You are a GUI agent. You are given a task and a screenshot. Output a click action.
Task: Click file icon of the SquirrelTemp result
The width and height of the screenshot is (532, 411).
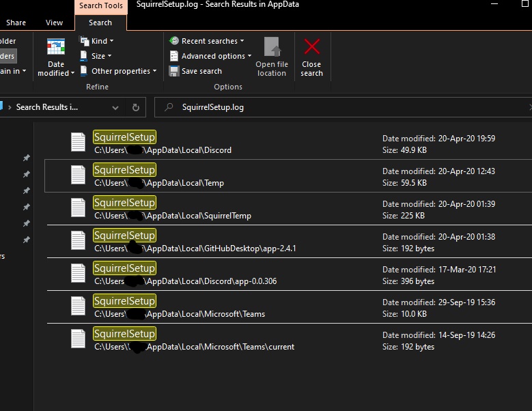[78, 208]
